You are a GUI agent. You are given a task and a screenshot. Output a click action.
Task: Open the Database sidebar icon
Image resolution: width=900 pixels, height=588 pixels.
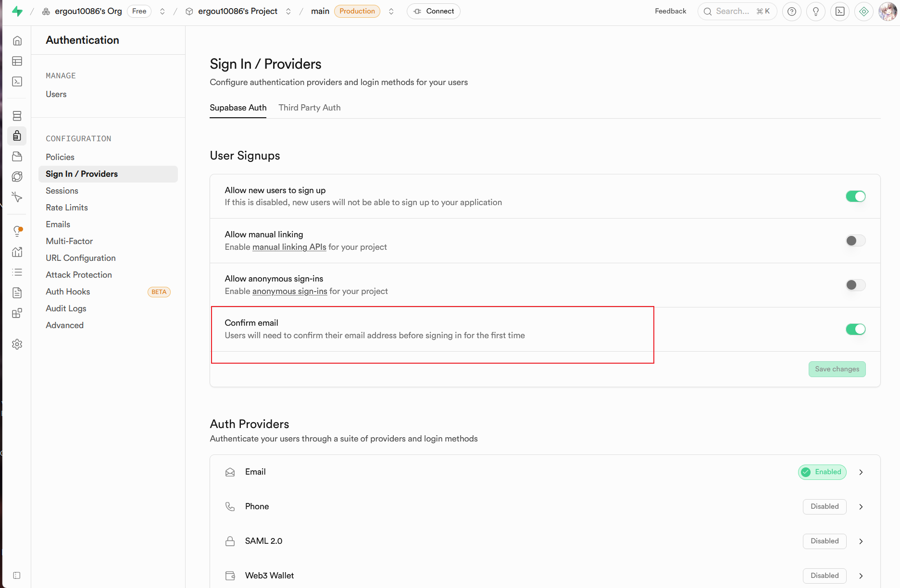click(17, 116)
